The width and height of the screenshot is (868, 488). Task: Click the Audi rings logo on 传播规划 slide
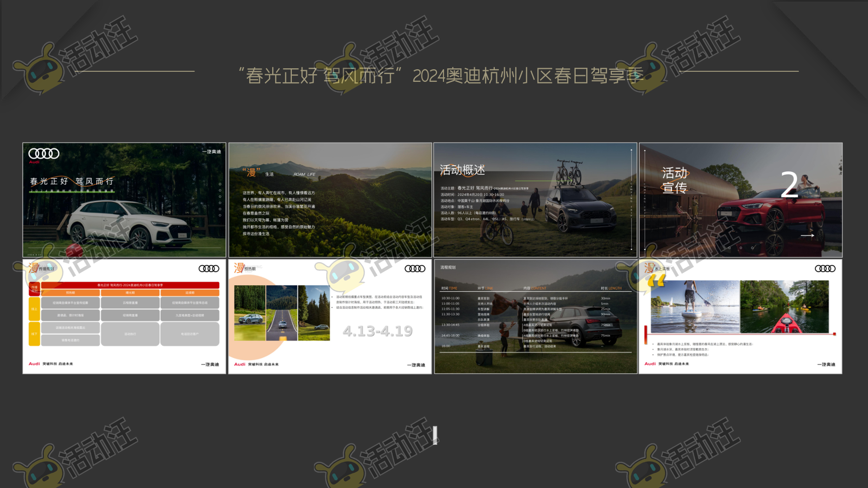tap(209, 269)
